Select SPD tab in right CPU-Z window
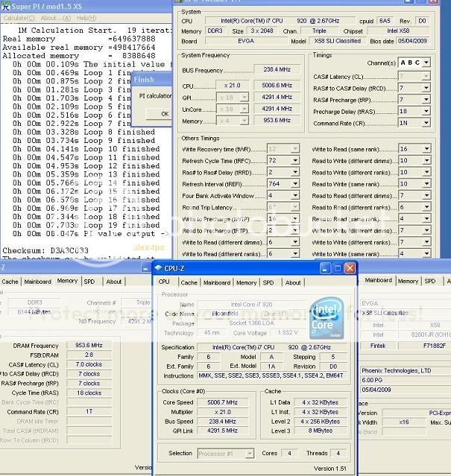Viewport: 451px width, 476px height. 429,281
